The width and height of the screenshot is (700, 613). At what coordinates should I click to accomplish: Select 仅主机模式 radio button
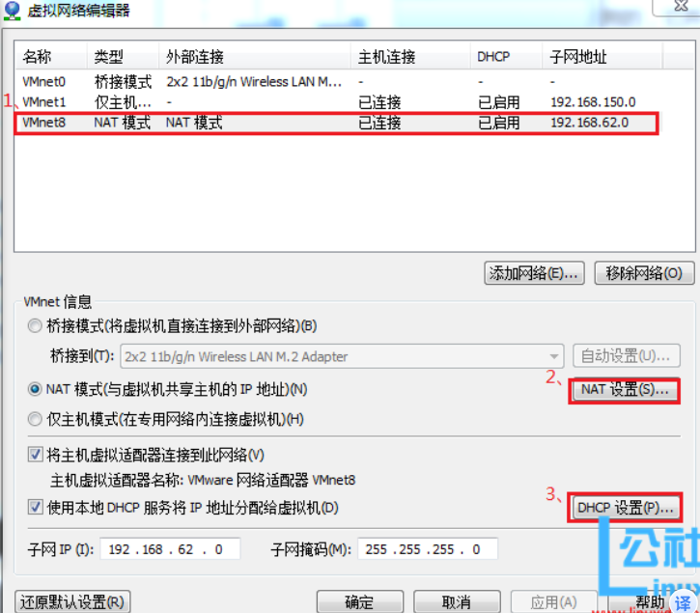pos(35,419)
